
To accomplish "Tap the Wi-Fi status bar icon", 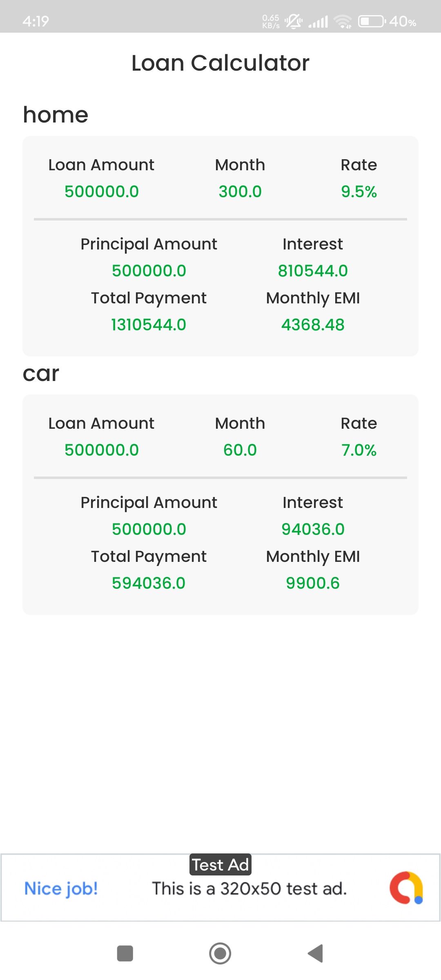I will pyautogui.click(x=342, y=21).
